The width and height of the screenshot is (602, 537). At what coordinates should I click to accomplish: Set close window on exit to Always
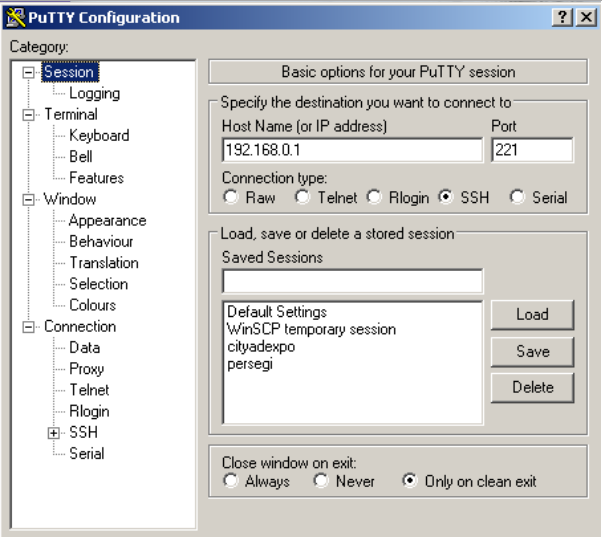pos(230,481)
